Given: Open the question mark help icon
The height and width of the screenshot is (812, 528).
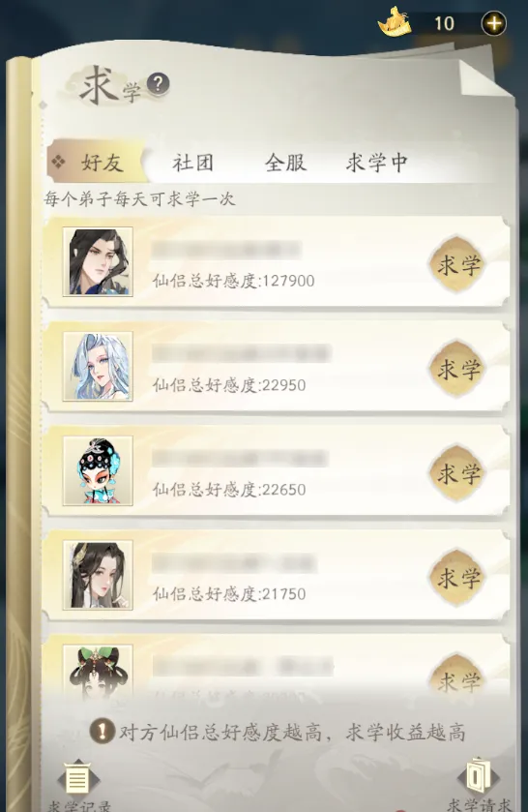Looking at the screenshot, I should [159, 83].
